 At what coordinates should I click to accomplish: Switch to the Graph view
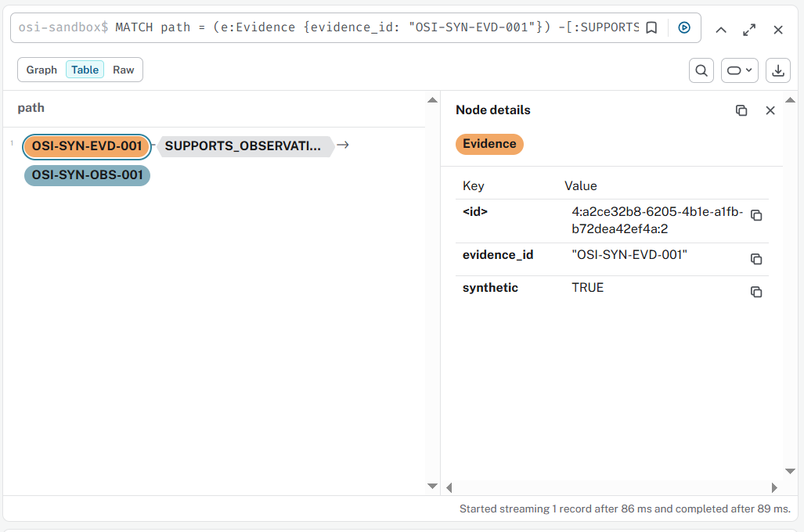click(41, 70)
